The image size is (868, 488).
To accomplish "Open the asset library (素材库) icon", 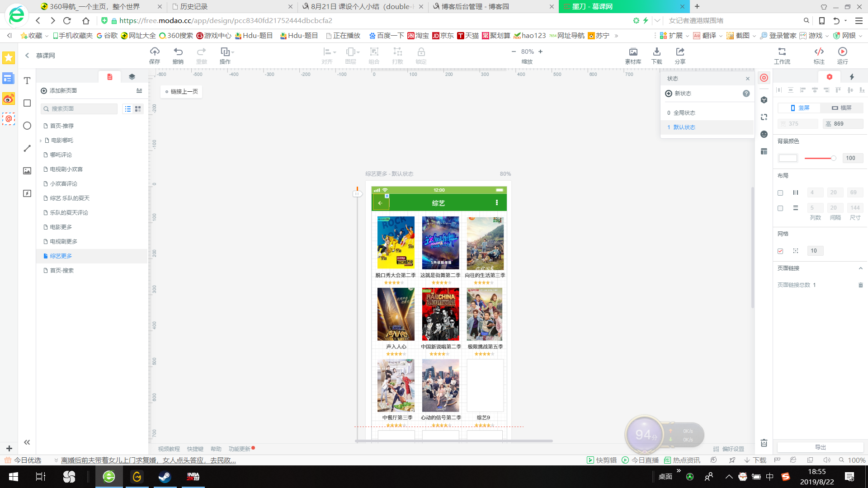I will (633, 52).
